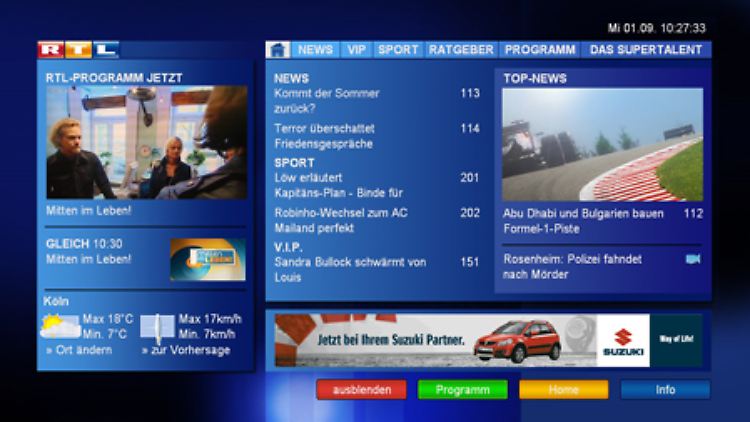Click the video camera icon beside Rosenheim headline
Viewport: 750px width, 422px height.
point(693,259)
